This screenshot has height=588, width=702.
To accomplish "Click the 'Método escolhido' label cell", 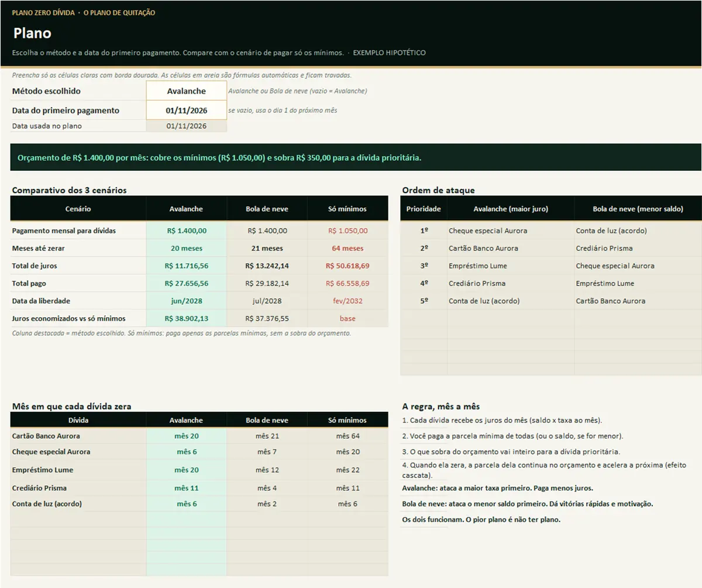I will point(78,91).
